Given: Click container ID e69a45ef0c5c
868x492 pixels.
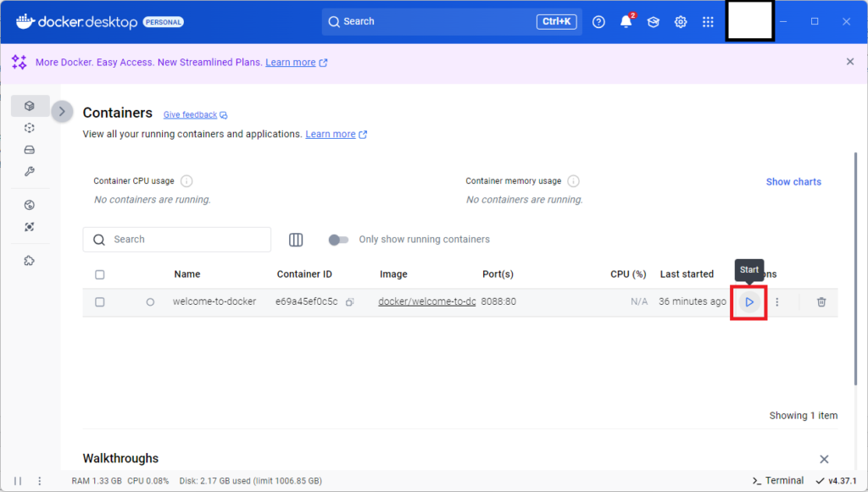Looking at the screenshot, I should 307,301.
